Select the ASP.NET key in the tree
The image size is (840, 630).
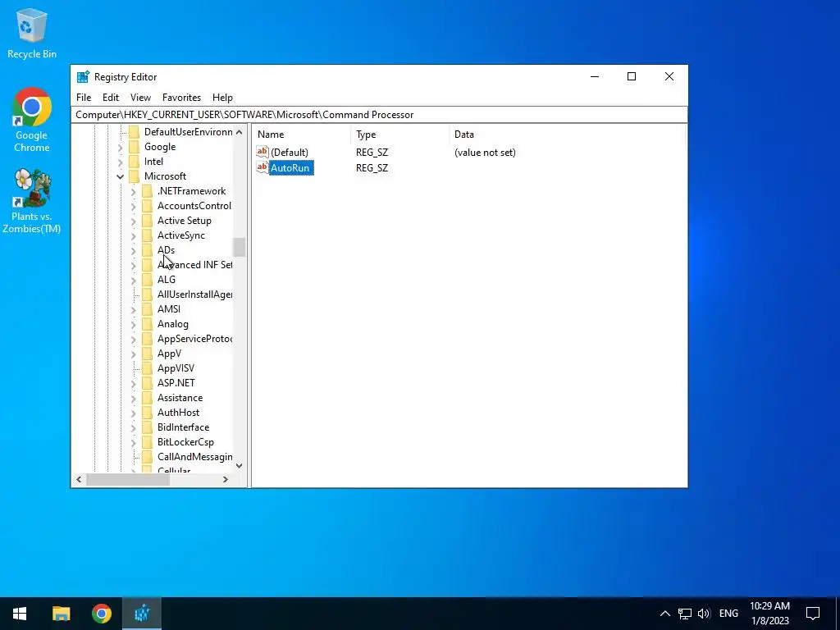[x=176, y=383]
